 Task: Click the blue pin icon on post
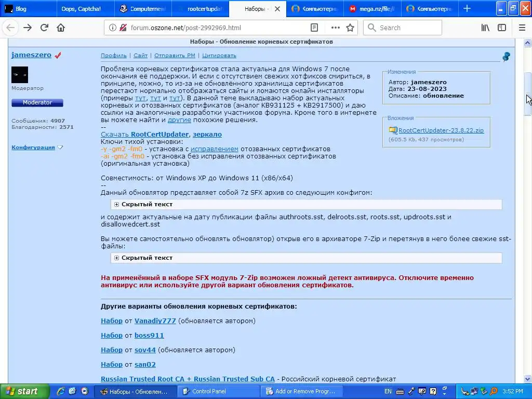point(506,56)
